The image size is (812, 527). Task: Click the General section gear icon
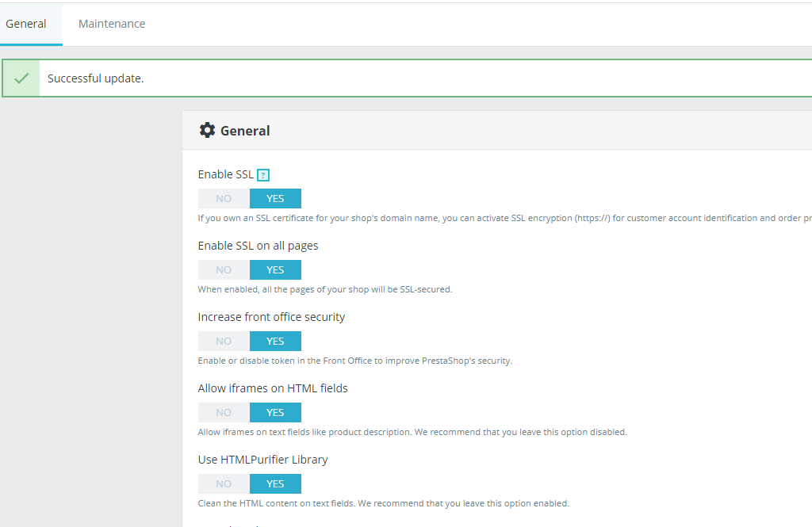tap(207, 130)
